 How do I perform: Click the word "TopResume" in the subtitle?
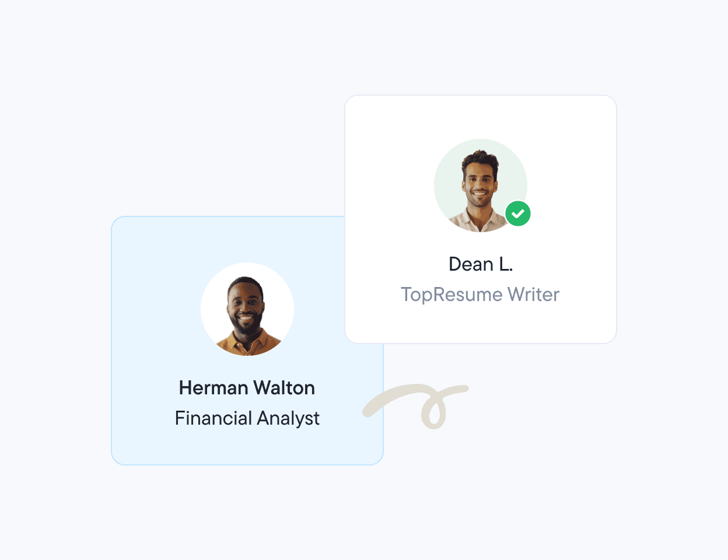pyautogui.click(x=452, y=295)
